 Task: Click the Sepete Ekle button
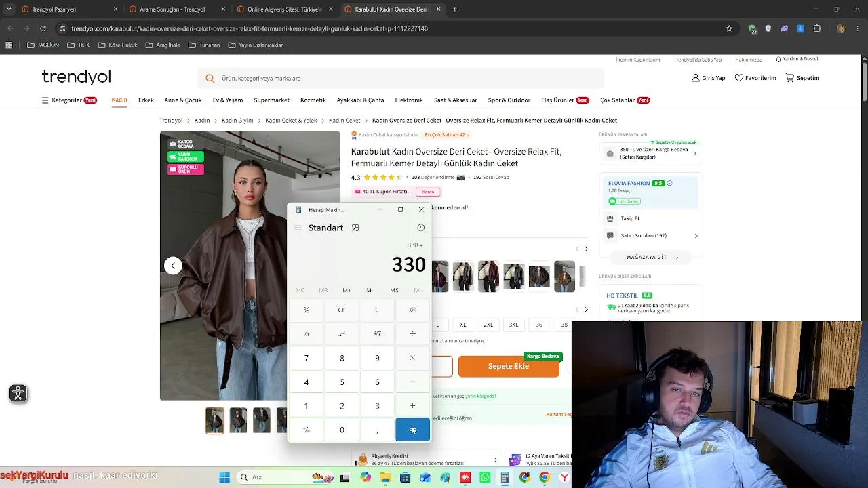click(x=509, y=366)
